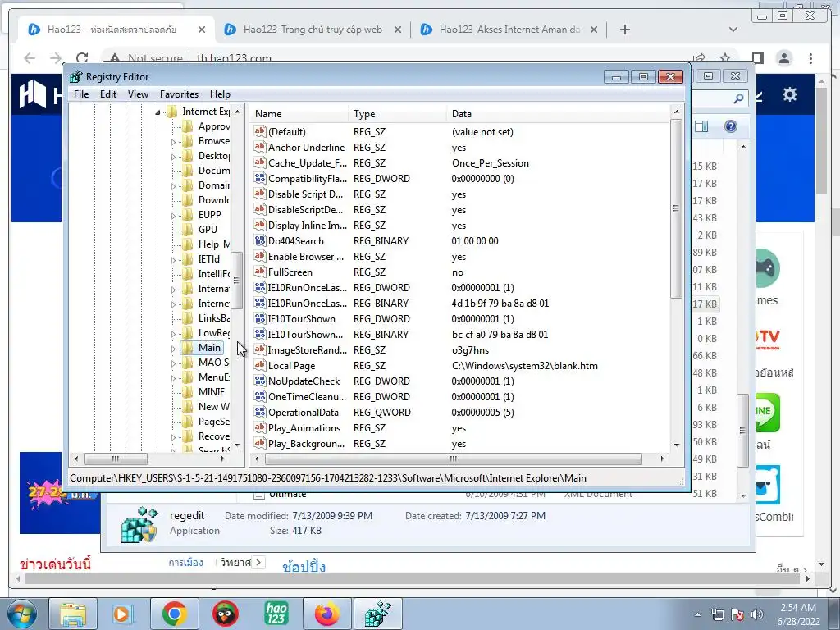The image size is (840, 630).
Task: Select the Approved Extensions folder icon
Action: (187, 126)
